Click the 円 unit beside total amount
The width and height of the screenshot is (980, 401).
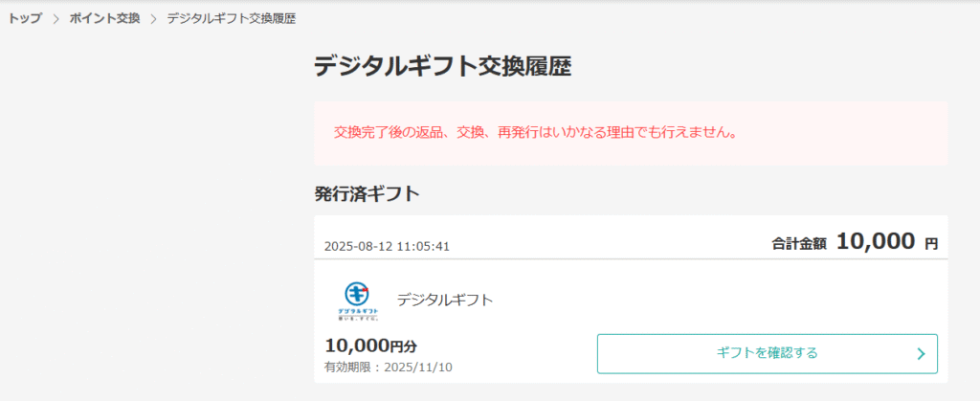(931, 244)
